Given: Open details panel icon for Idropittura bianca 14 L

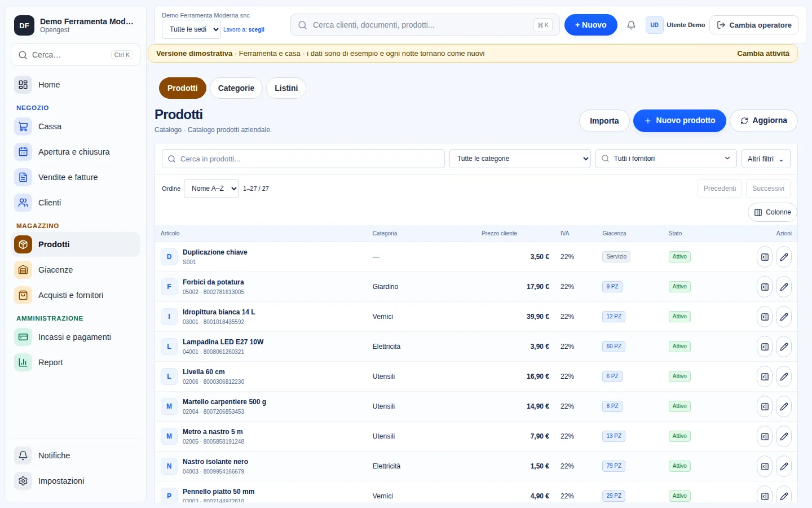Looking at the screenshot, I should pyautogui.click(x=765, y=317).
